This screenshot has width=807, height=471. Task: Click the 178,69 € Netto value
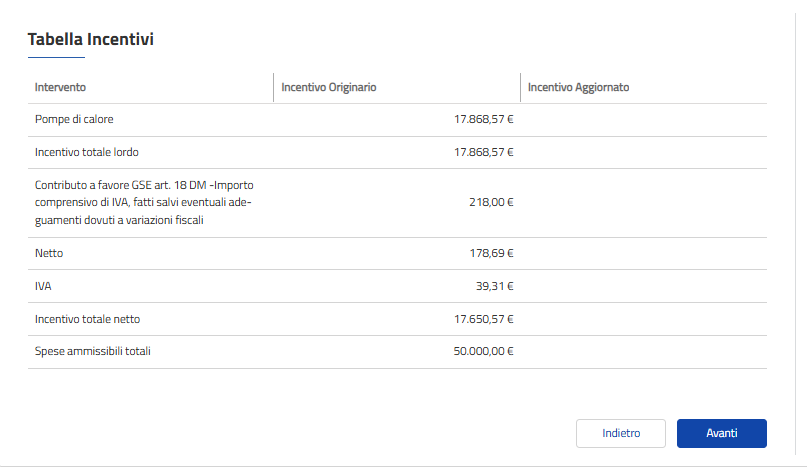coord(492,253)
